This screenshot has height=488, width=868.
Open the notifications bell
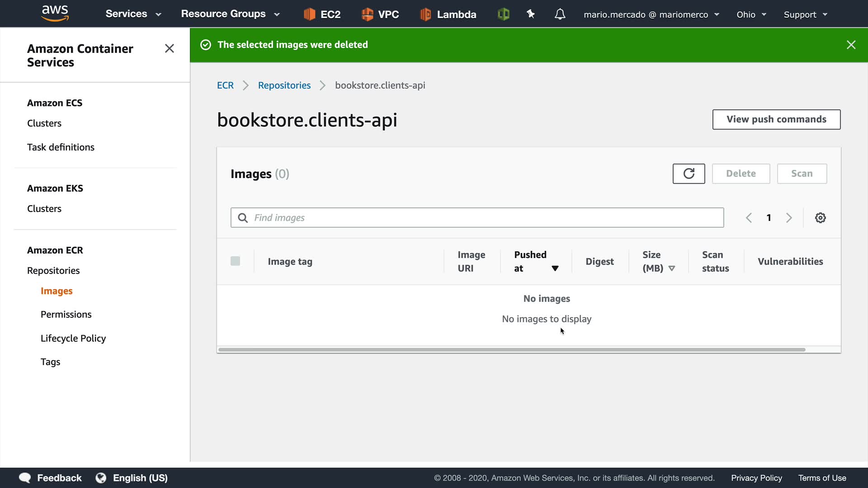560,14
